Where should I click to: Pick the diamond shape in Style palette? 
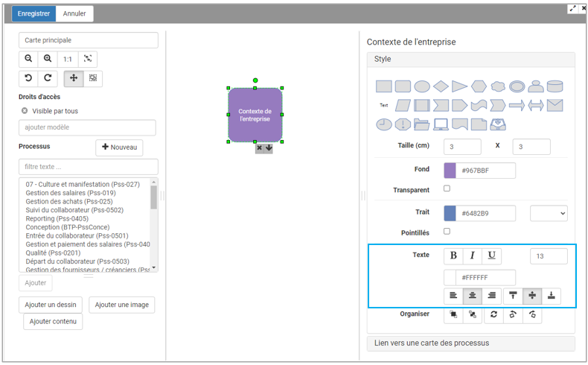(441, 86)
